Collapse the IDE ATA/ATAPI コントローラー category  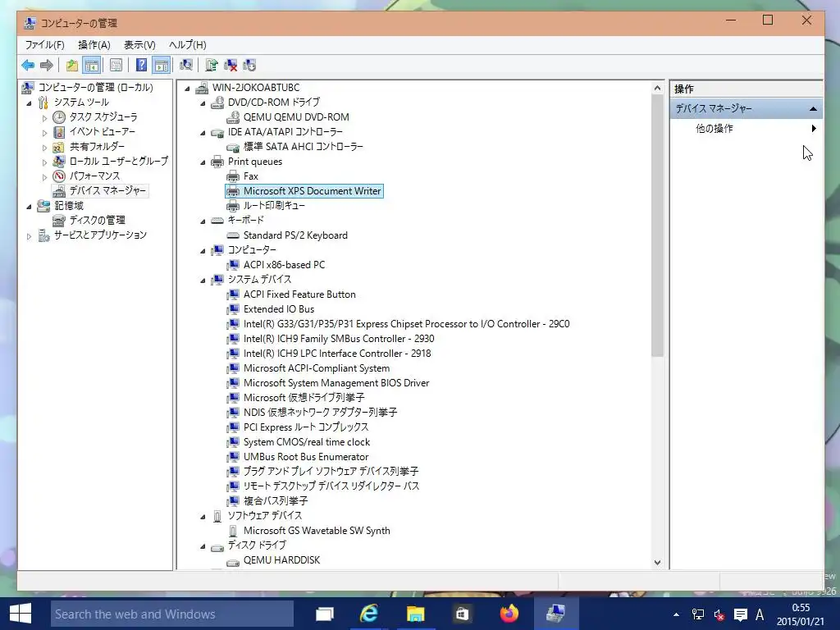[203, 133]
